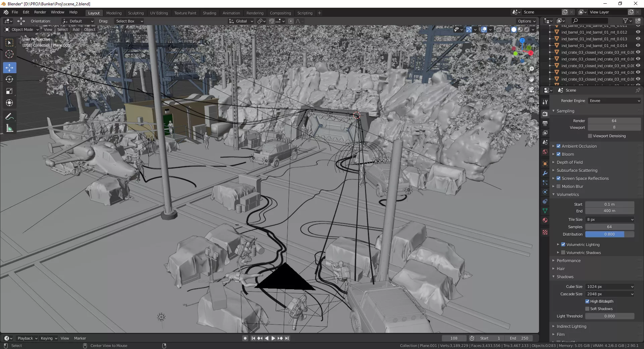Play the animation forward
Screen dimensions: 644x349
click(x=273, y=338)
